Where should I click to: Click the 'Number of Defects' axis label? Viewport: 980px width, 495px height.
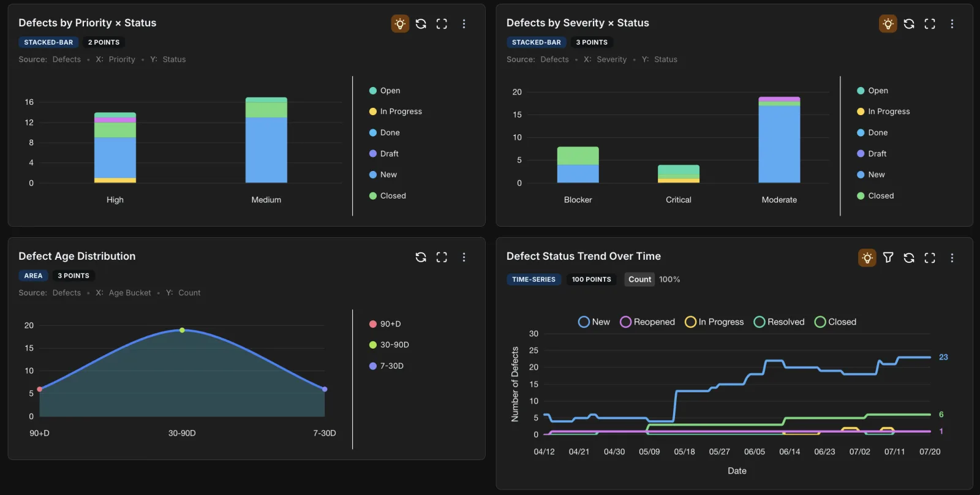(x=515, y=384)
